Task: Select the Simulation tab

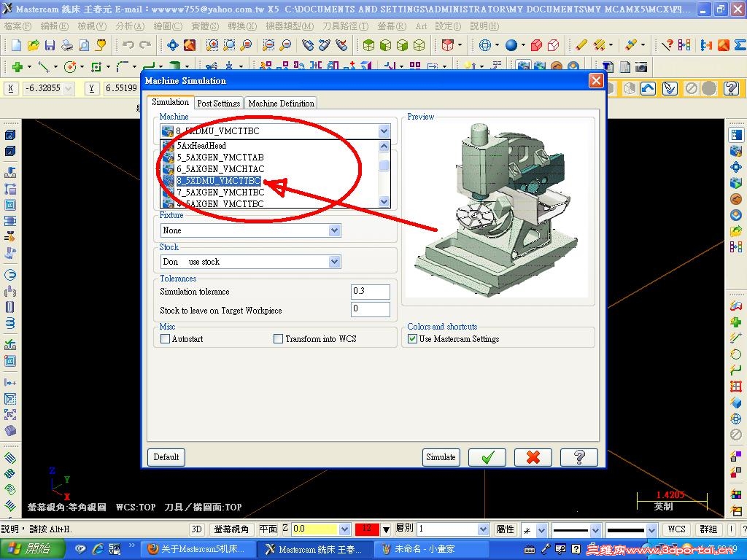Action: (x=170, y=102)
